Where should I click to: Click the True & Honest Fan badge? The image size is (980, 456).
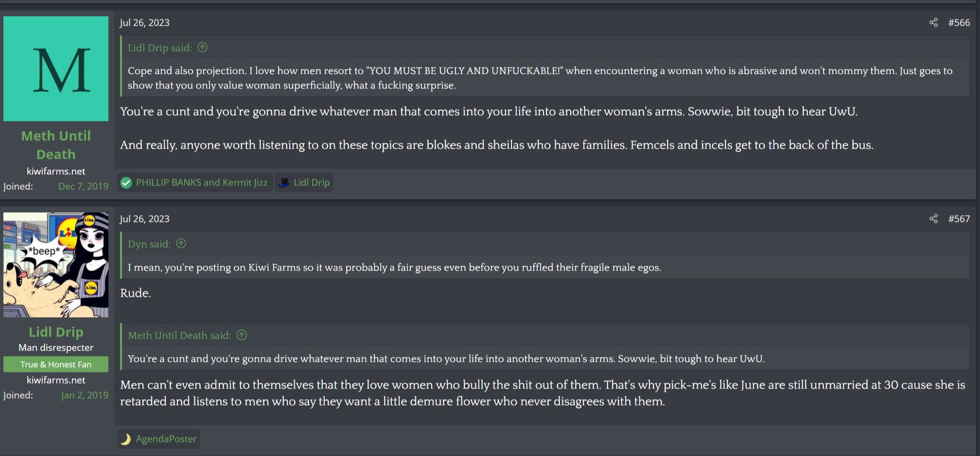click(55, 364)
